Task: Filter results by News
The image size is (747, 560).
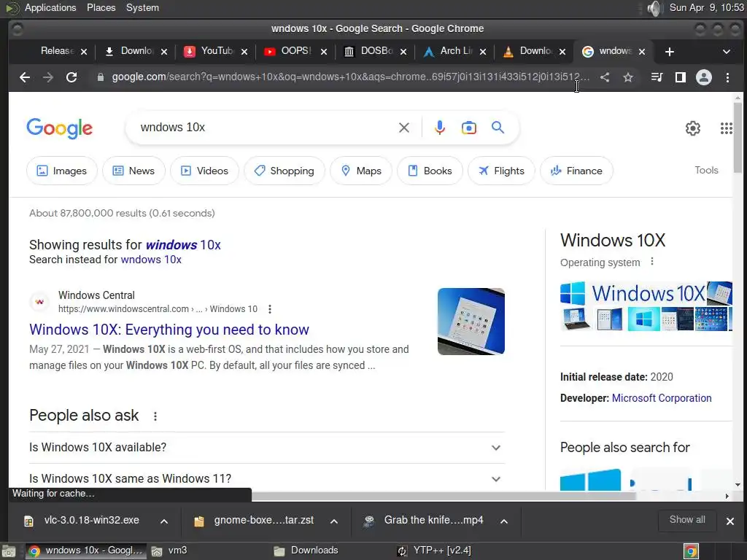Action: click(x=134, y=171)
